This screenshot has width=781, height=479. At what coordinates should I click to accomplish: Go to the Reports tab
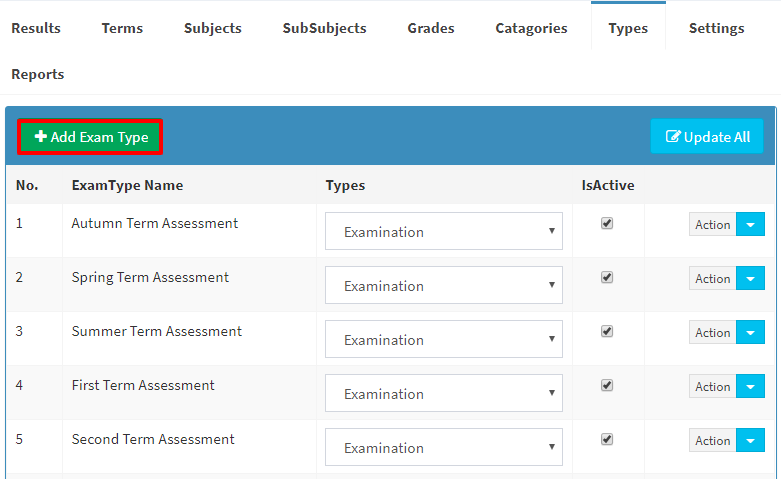click(38, 74)
